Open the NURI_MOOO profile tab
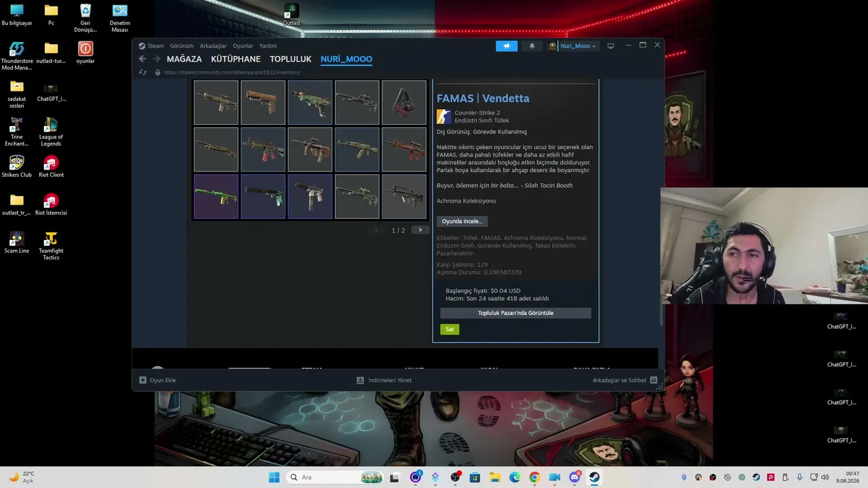This screenshot has width=868, height=488. click(x=346, y=59)
